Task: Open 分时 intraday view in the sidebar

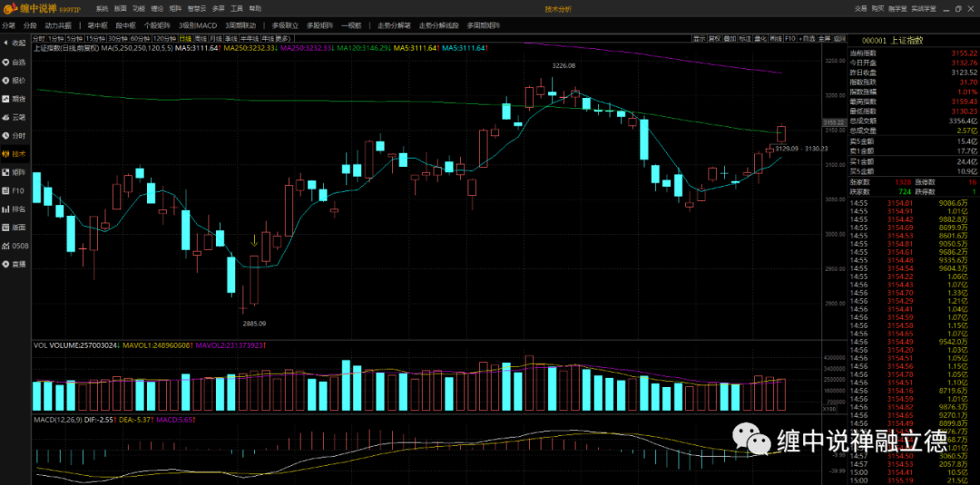Action: click(15, 135)
